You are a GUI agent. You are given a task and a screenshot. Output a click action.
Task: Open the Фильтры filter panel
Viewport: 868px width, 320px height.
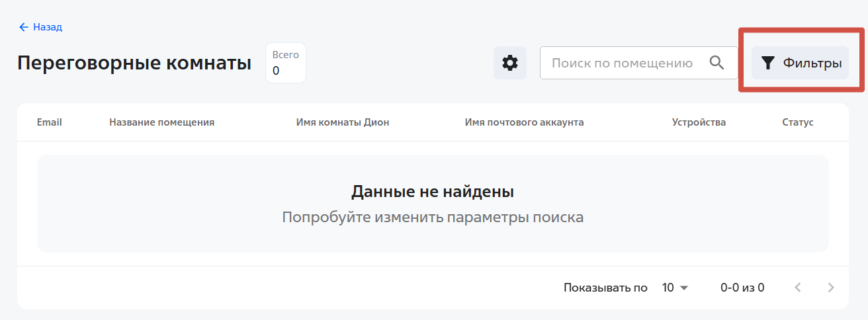(800, 63)
